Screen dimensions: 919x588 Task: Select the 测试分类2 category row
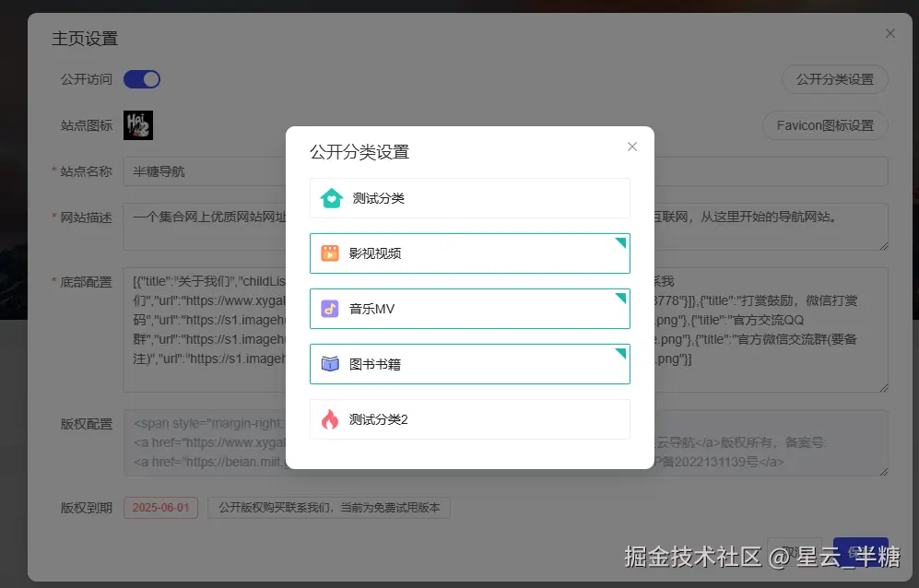(x=469, y=419)
